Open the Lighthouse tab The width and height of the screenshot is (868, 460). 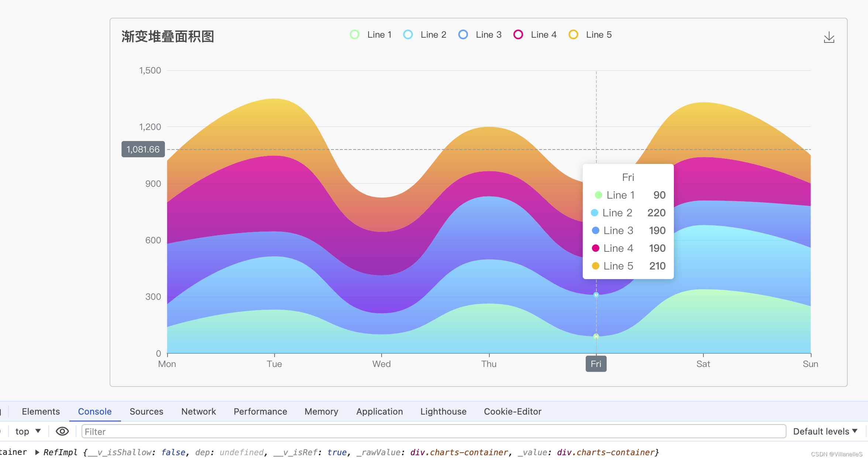(443, 411)
